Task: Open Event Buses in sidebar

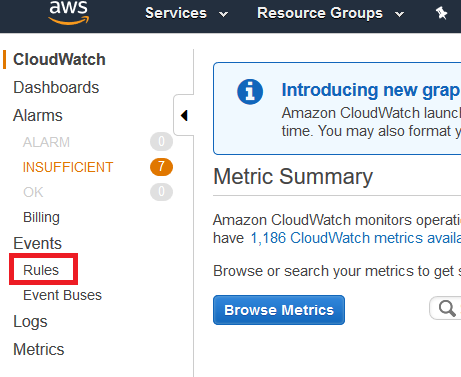Action: tap(62, 295)
